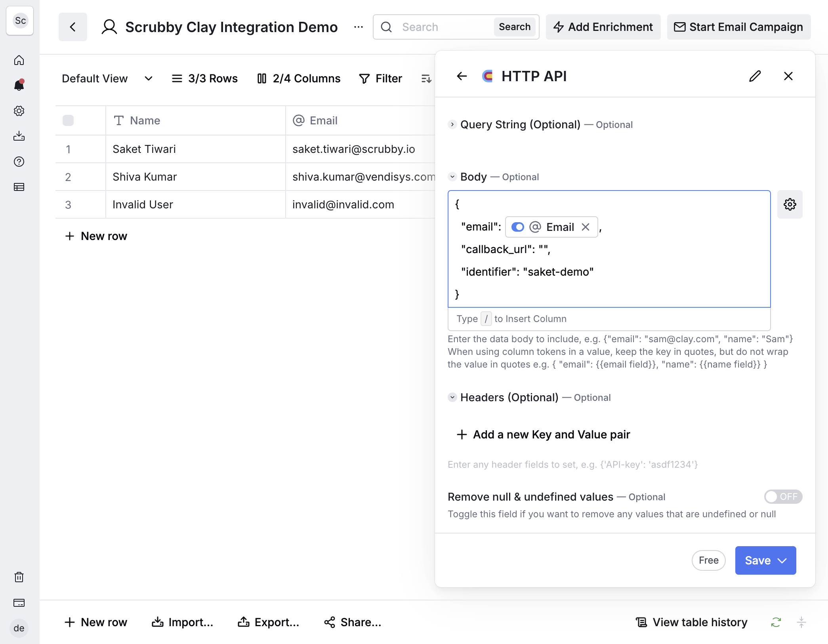
Task: Click Add Enrichment button
Action: pyautogui.click(x=603, y=27)
